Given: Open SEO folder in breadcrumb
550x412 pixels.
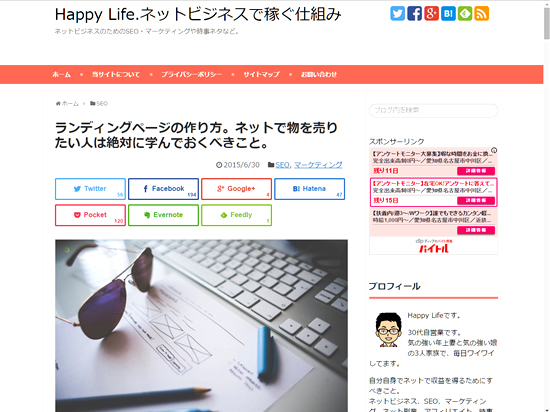Looking at the screenshot, I should coord(99,103).
